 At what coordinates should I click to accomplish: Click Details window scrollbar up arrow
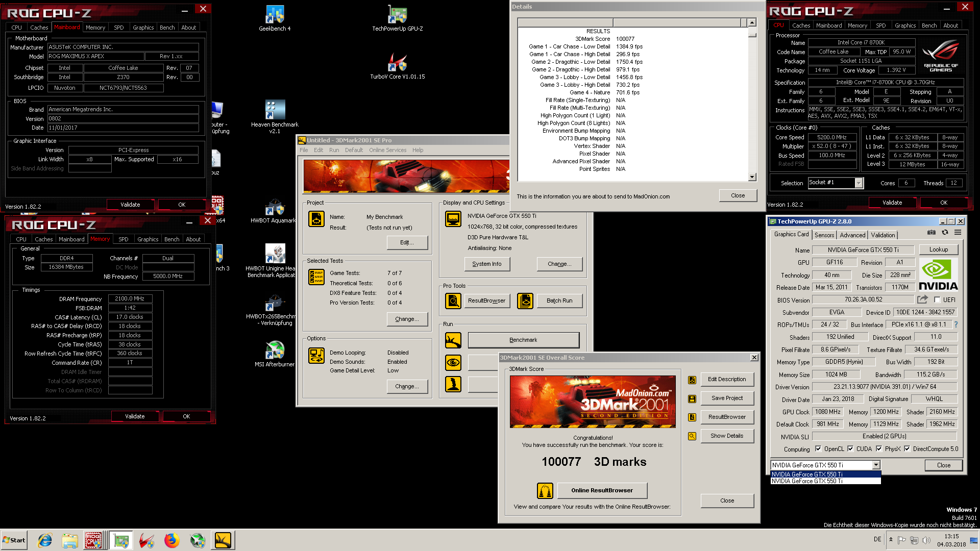coord(752,23)
